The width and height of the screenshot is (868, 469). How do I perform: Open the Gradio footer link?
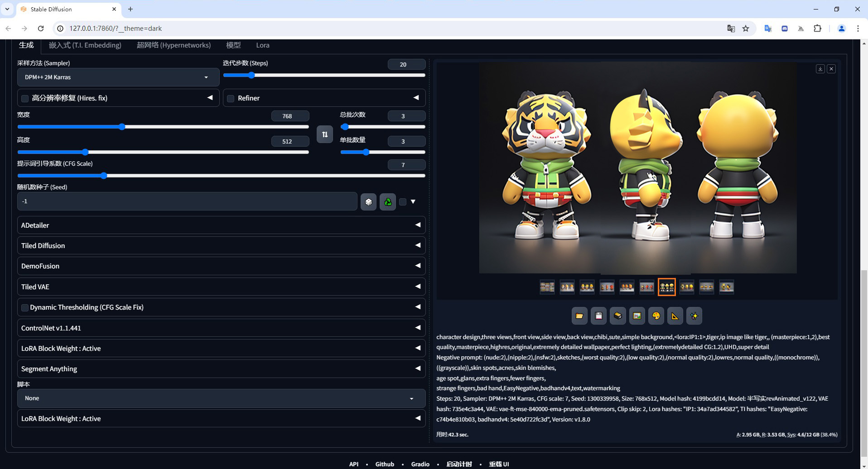pos(420,464)
